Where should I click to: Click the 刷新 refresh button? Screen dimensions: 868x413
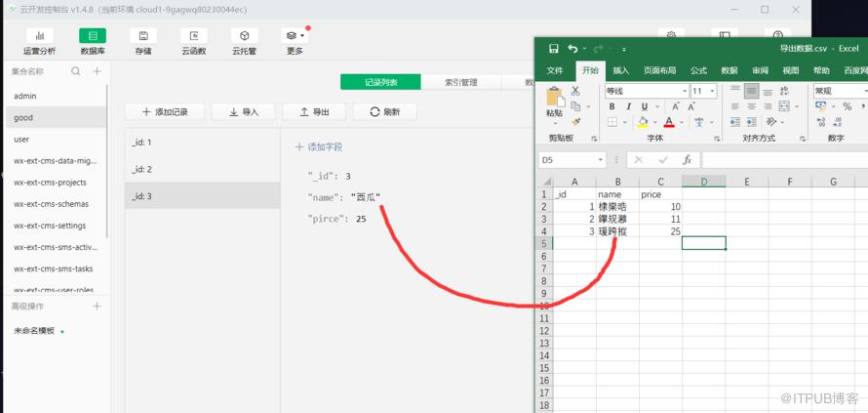(x=384, y=112)
